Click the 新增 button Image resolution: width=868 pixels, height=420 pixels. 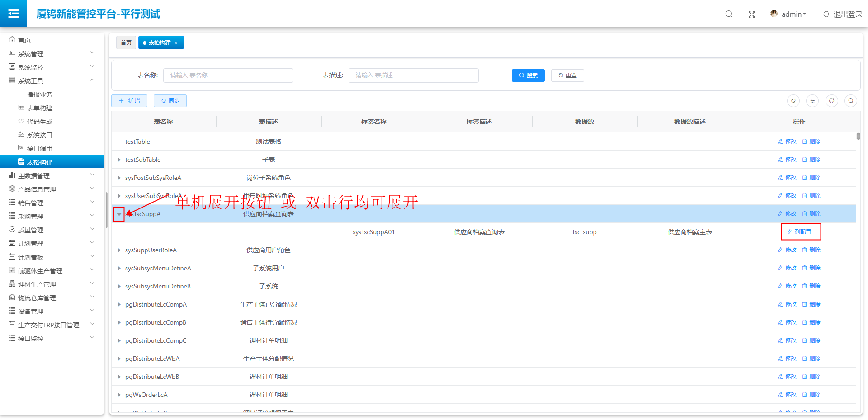tap(129, 101)
